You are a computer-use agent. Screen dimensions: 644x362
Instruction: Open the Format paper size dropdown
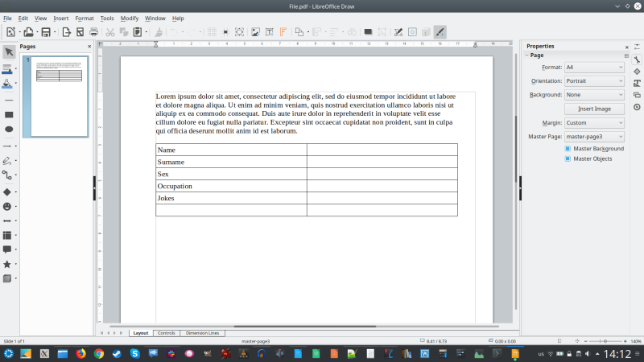click(594, 68)
